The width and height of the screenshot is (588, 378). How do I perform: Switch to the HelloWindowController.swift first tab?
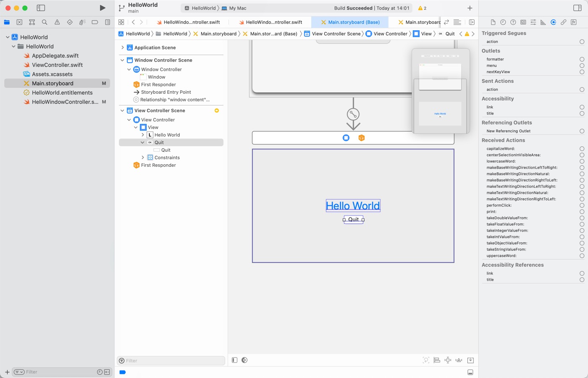click(188, 22)
